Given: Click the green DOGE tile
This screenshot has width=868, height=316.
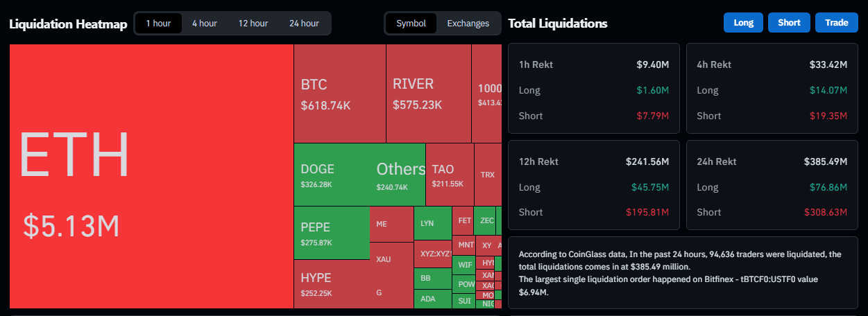Looking at the screenshot, I should (333, 175).
